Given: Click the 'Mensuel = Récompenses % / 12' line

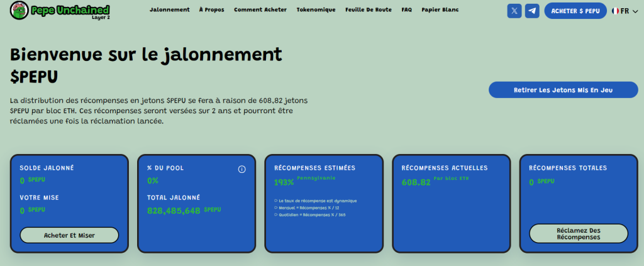Looking at the screenshot, I should (309, 208).
